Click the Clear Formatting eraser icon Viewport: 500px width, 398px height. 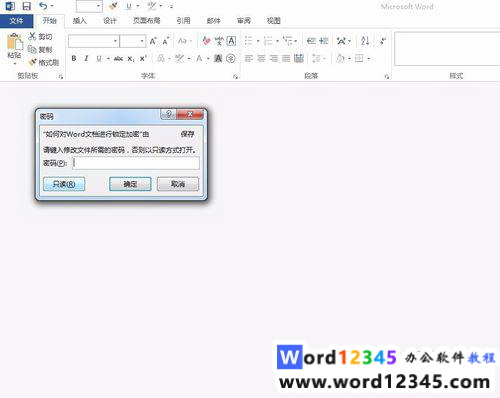207,41
